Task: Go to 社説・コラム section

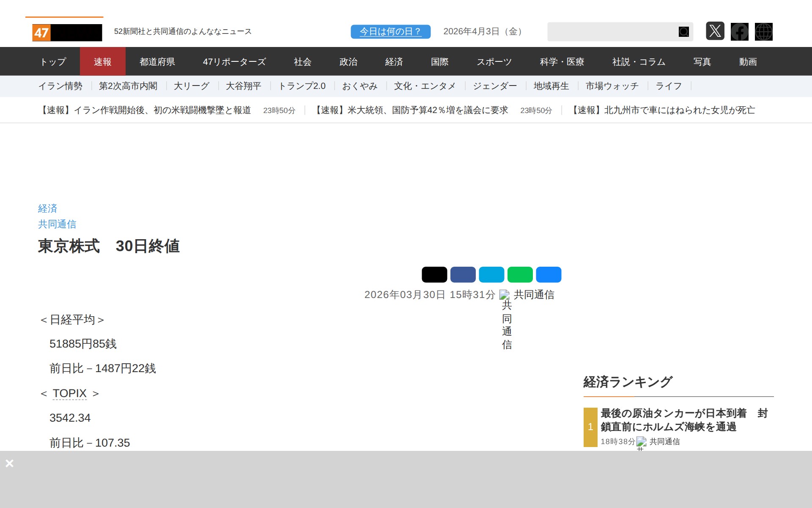Action: pyautogui.click(x=639, y=62)
